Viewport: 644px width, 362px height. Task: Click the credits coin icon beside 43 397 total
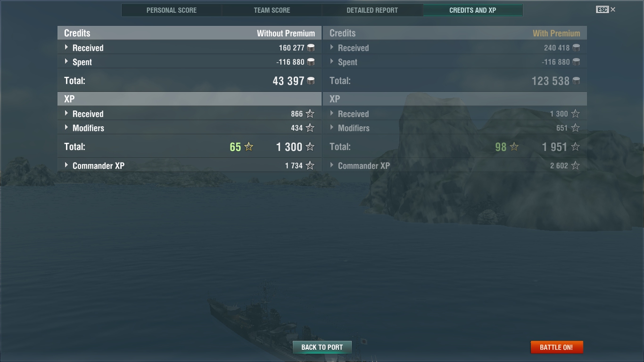pyautogui.click(x=311, y=81)
